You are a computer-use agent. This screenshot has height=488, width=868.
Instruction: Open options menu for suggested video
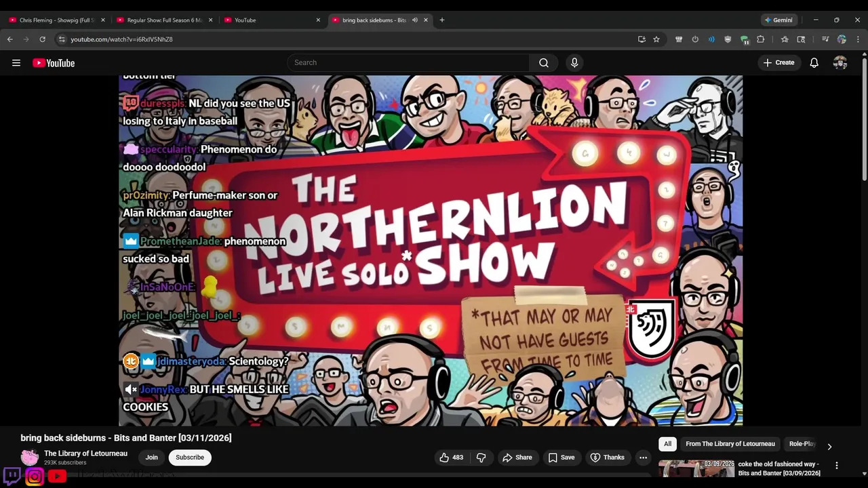click(837, 466)
